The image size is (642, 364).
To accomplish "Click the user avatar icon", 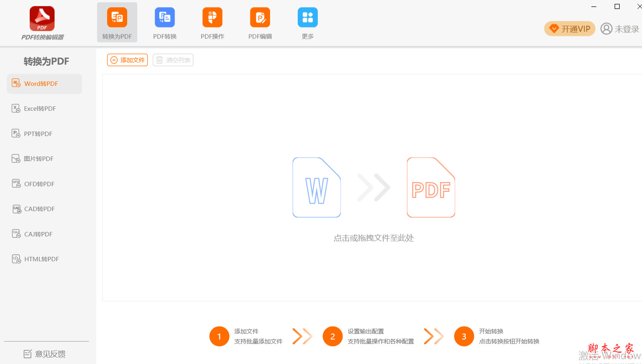I will (606, 28).
